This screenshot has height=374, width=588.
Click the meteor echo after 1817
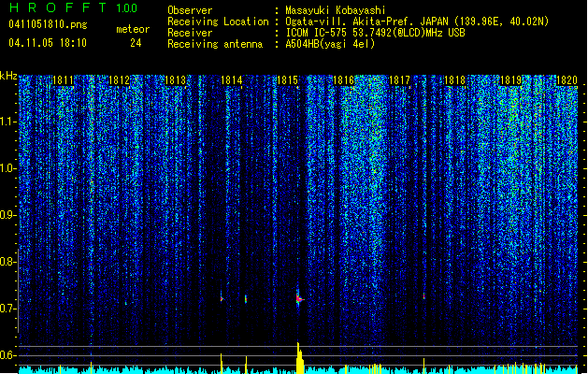pyautogui.click(x=424, y=296)
